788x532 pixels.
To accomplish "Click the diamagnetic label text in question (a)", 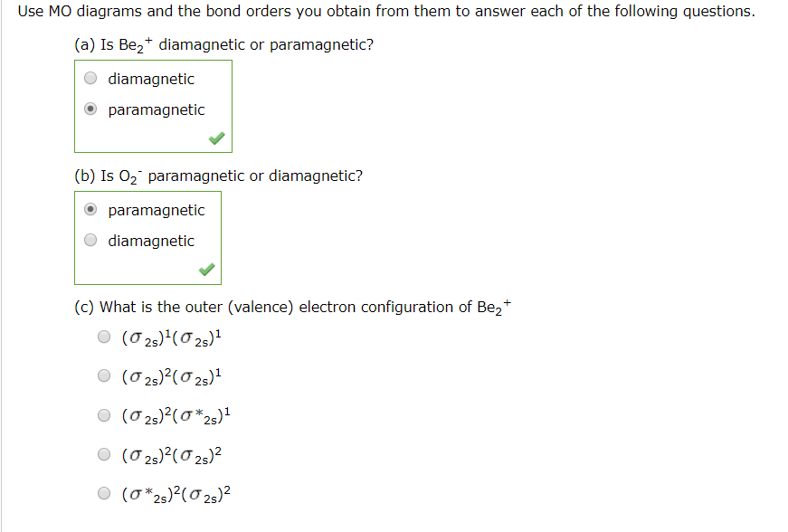I will click(x=150, y=79).
